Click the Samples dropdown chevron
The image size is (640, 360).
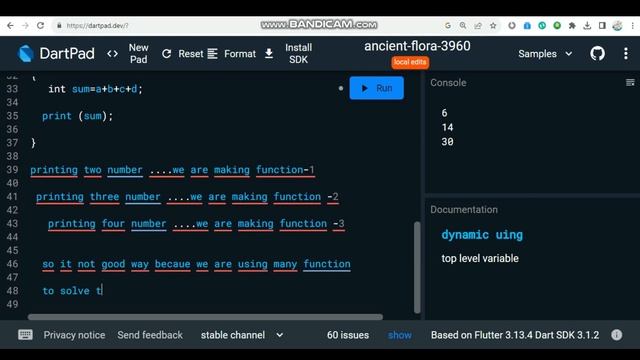point(569,54)
